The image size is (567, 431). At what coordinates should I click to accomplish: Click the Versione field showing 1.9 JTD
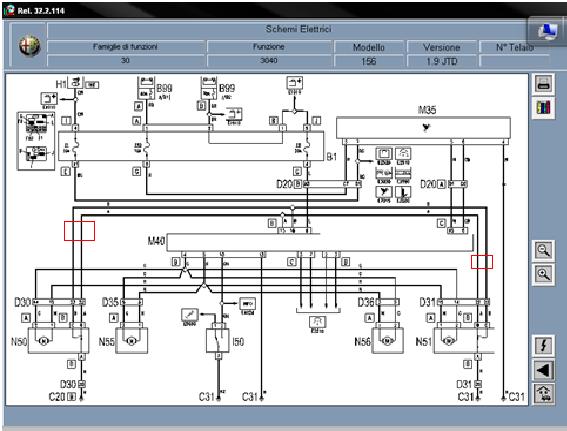click(x=442, y=61)
